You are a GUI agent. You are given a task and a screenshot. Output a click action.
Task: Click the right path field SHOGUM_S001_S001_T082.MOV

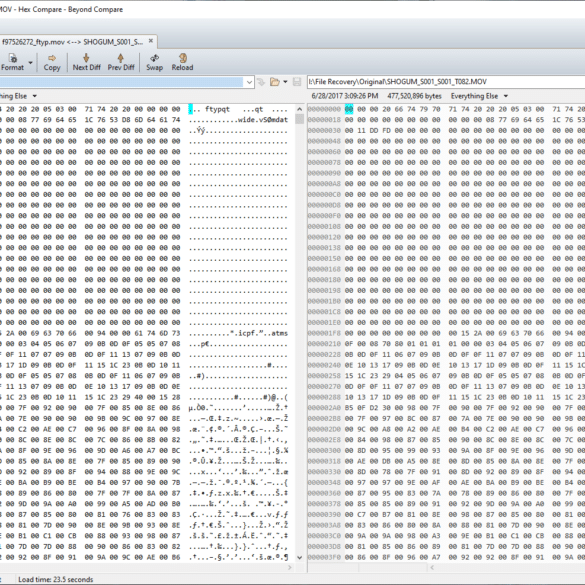pos(446,82)
